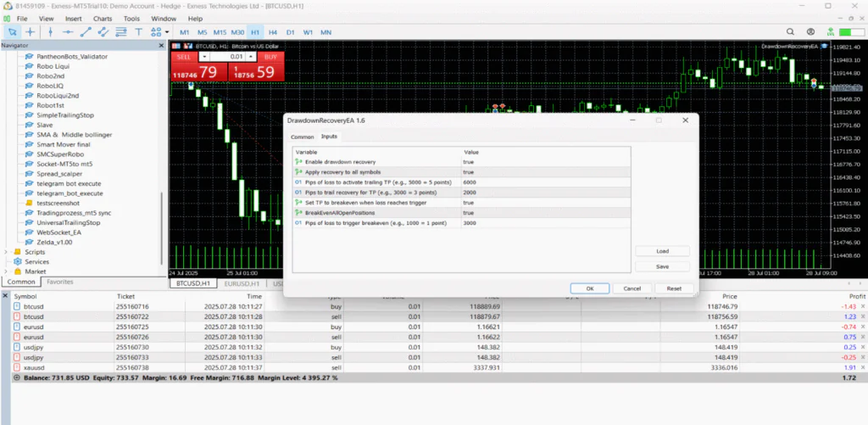Screen dimensions: 868x425
Task: Click the 0.01 volume input field
Action: pos(227,57)
